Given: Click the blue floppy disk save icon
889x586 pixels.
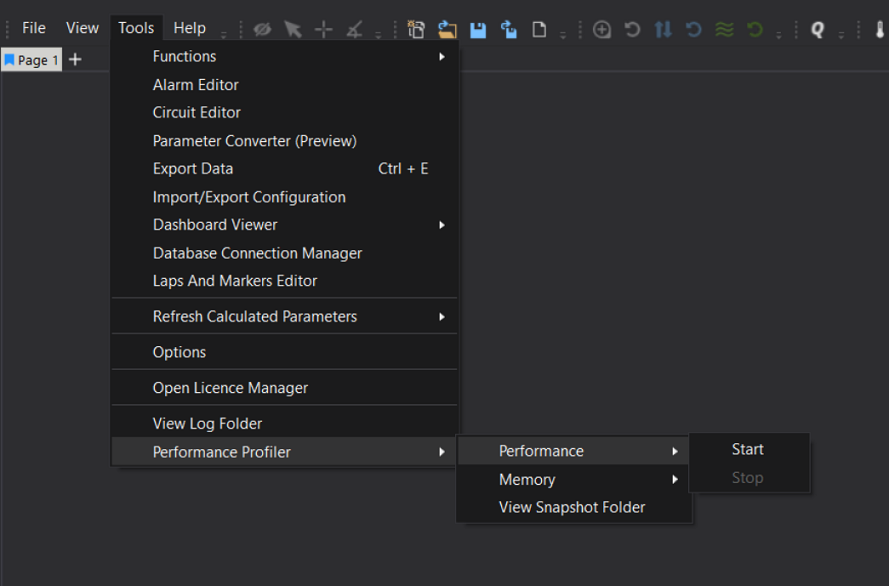Looking at the screenshot, I should tap(477, 29).
